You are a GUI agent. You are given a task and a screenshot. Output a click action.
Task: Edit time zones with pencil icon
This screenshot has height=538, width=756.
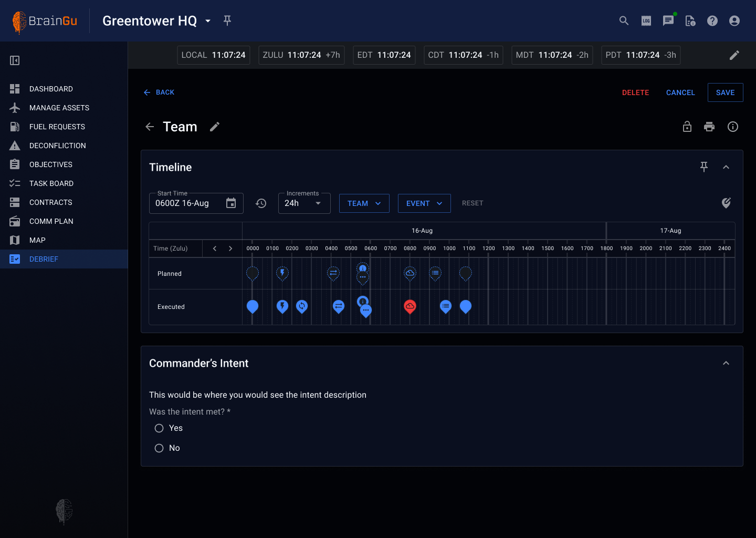pos(734,55)
